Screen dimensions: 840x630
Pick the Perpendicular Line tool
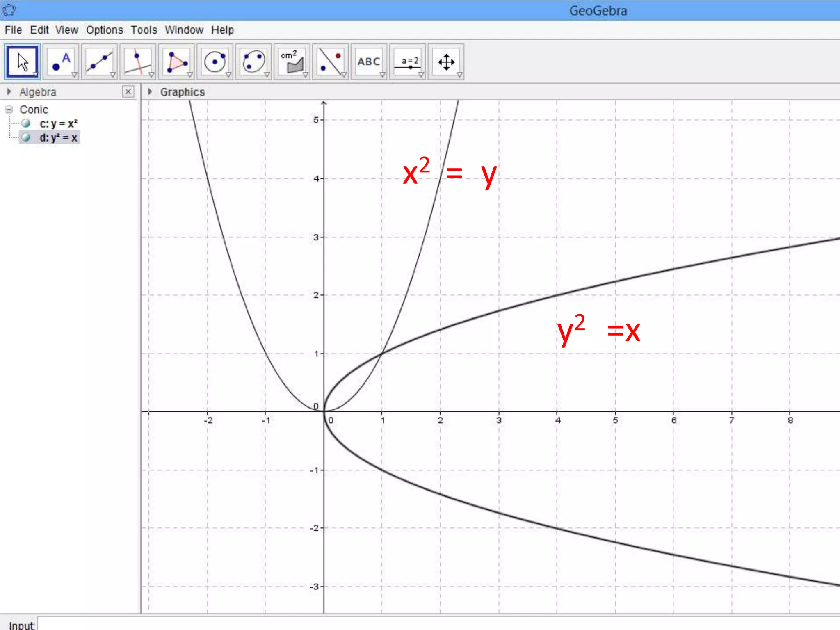click(138, 62)
